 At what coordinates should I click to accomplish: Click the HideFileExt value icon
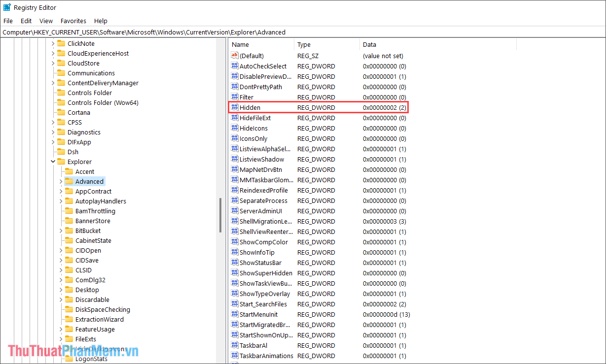click(235, 118)
